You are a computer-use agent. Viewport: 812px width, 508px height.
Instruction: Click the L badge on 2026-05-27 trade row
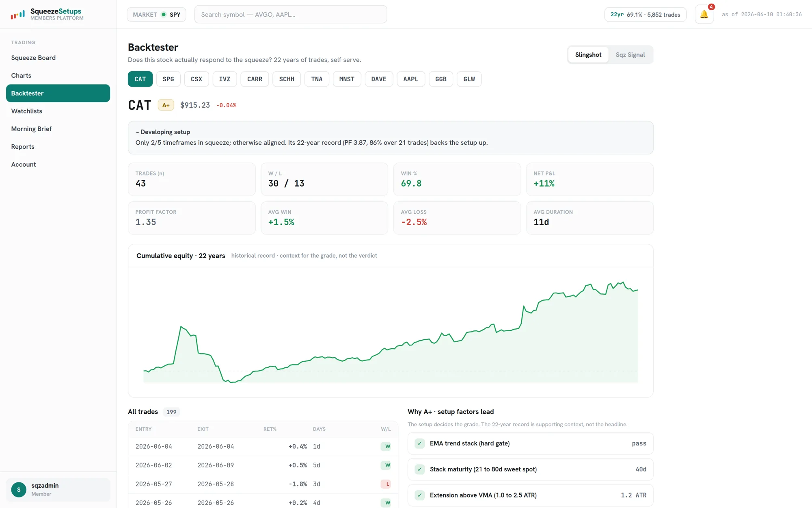pyautogui.click(x=386, y=484)
